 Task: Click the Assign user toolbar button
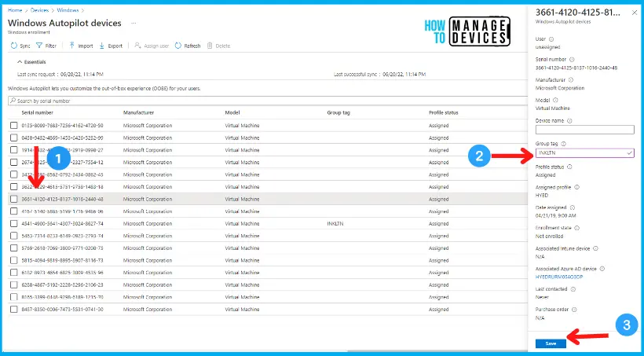point(152,46)
